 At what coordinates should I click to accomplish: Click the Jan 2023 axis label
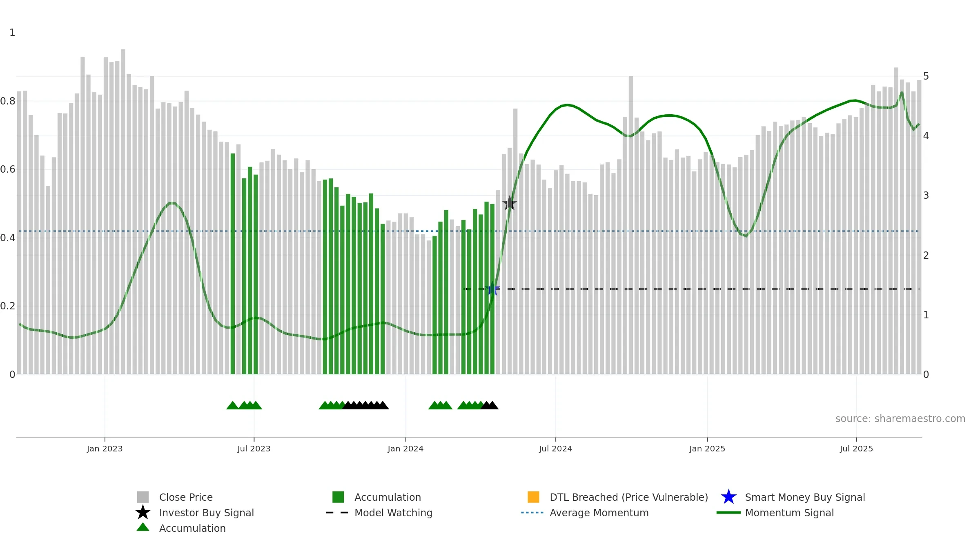(x=105, y=449)
